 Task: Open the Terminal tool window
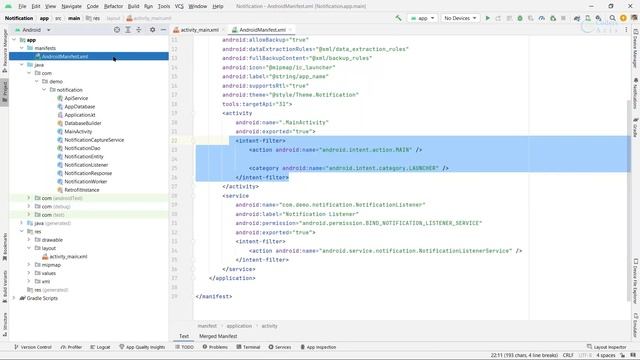pos(248,347)
